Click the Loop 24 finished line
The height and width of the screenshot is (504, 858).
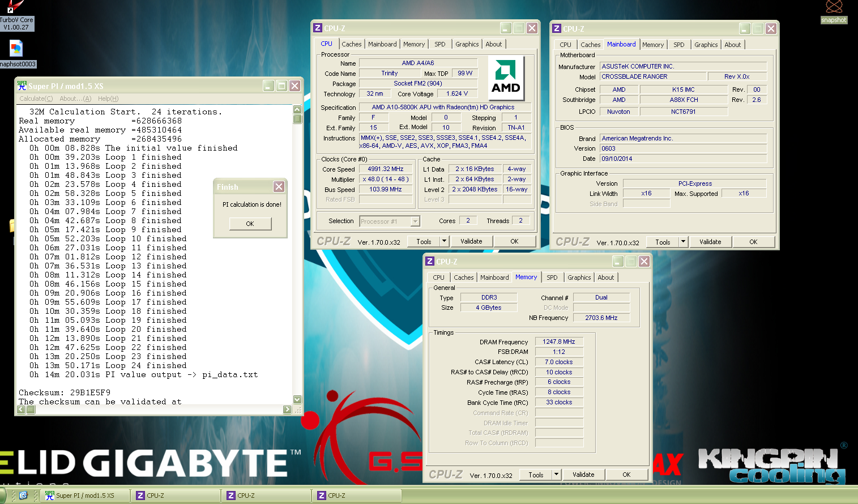108,365
